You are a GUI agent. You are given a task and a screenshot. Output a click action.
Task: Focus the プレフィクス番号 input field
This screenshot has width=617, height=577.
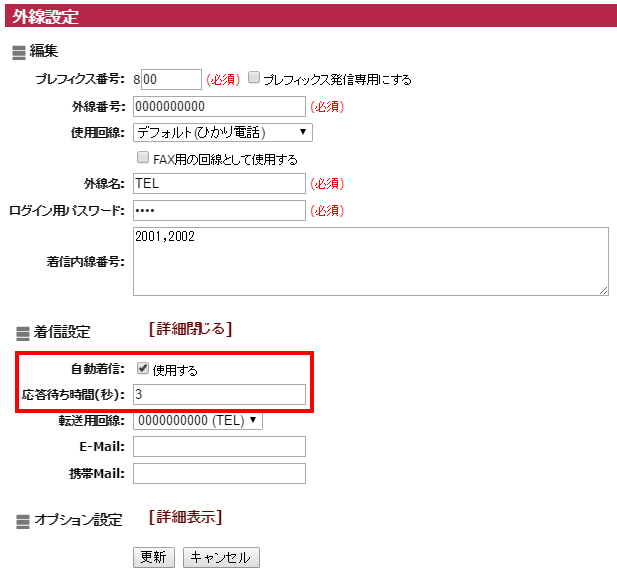tap(172, 79)
